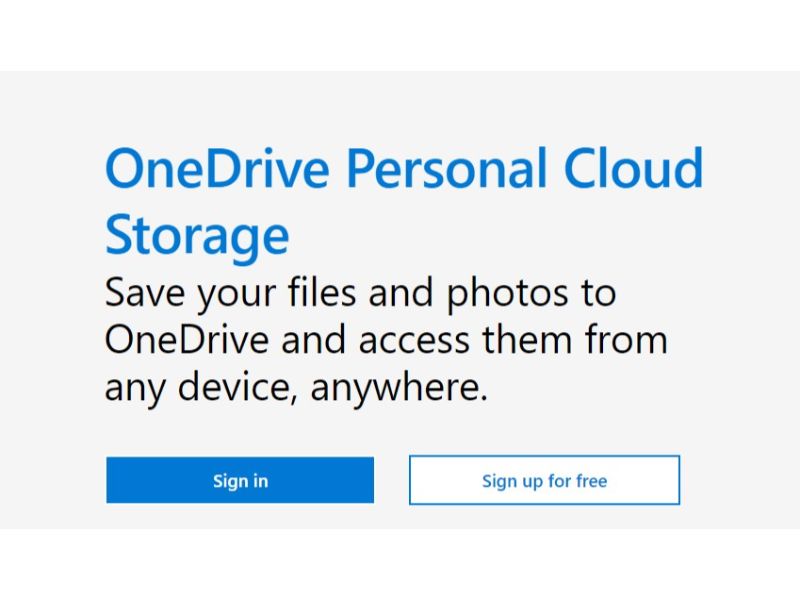
Task: Click the word them in the description
Action: click(x=527, y=340)
